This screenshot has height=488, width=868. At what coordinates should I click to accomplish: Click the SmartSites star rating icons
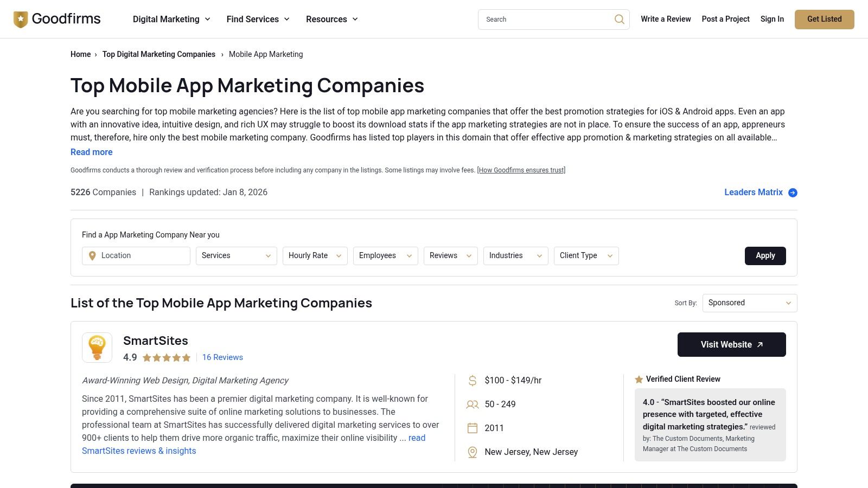point(167,358)
